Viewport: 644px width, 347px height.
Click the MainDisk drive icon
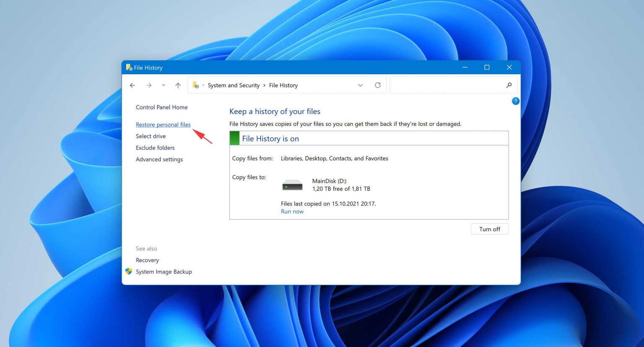292,185
